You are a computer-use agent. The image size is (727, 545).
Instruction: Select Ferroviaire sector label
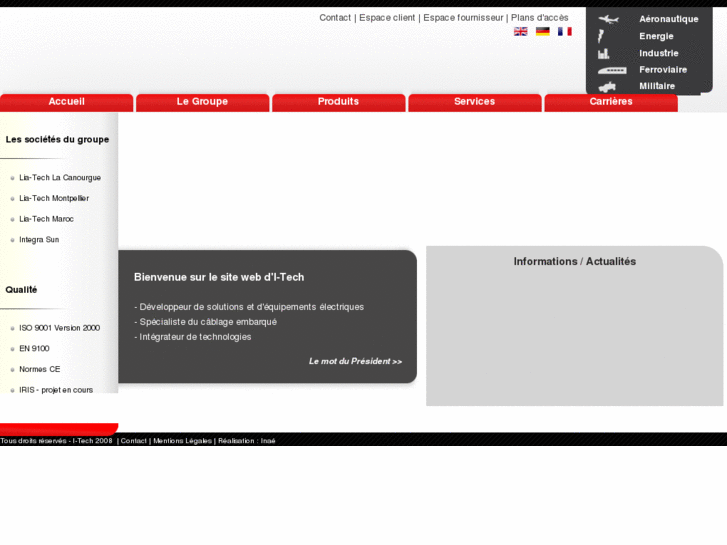point(663,70)
